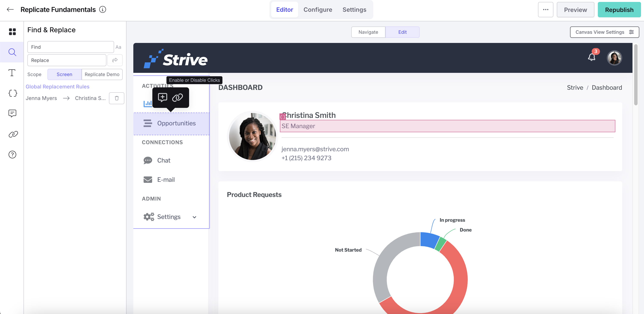Click the pink variable marker beside Christina Smith
The height and width of the screenshot is (314, 644).
tap(283, 117)
